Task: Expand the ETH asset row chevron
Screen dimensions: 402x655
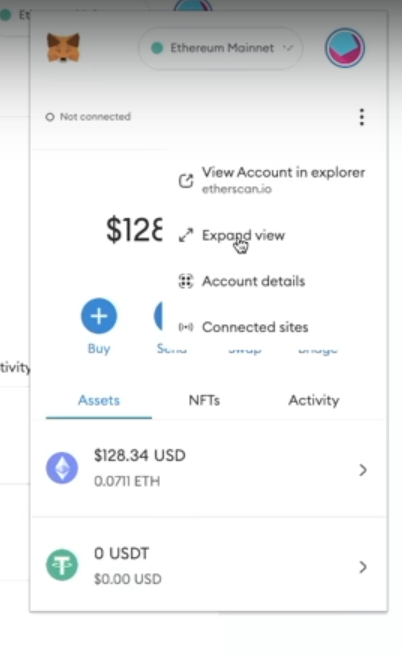Action: [x=363, y=470]
